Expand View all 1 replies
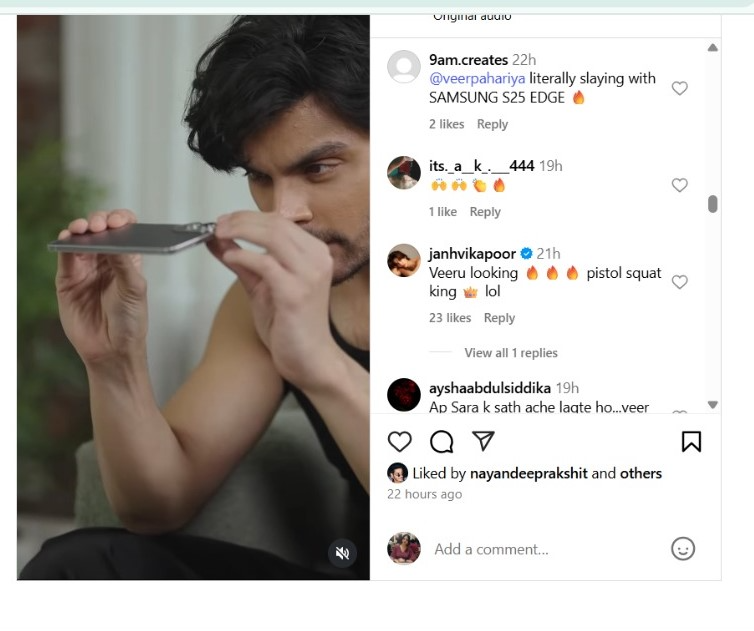The width and height of the screenshot is (754, 631). pyautogui.click(x=511, y=353)
